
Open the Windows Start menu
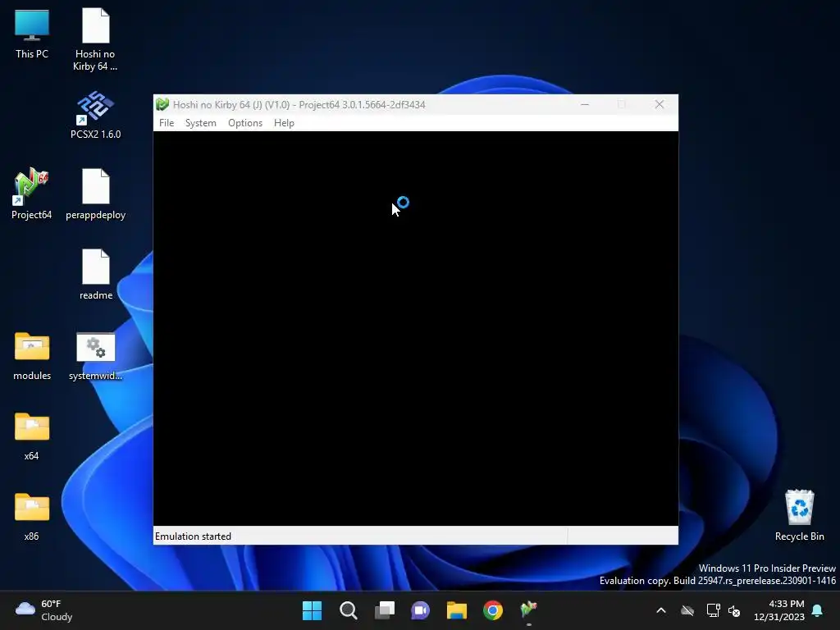(312, 610)
